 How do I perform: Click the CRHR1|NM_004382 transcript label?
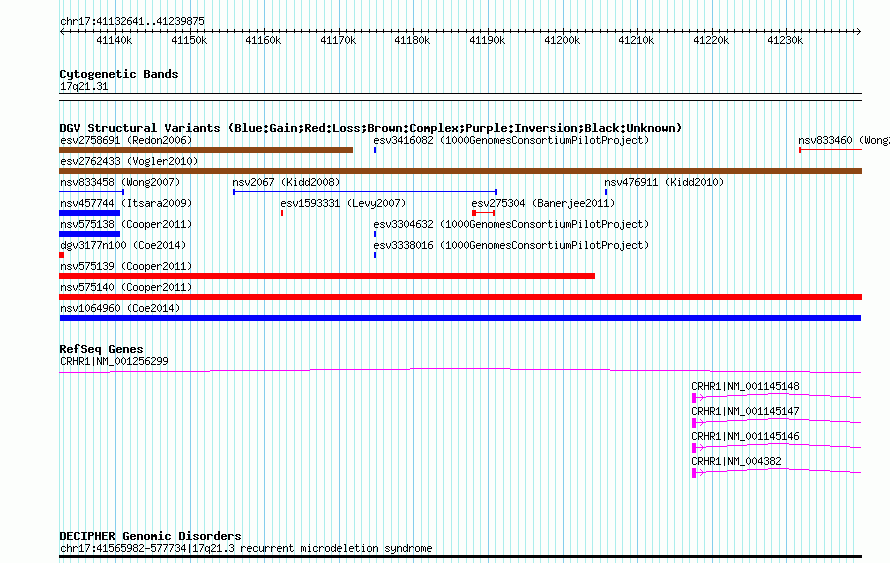click(736, 461)
